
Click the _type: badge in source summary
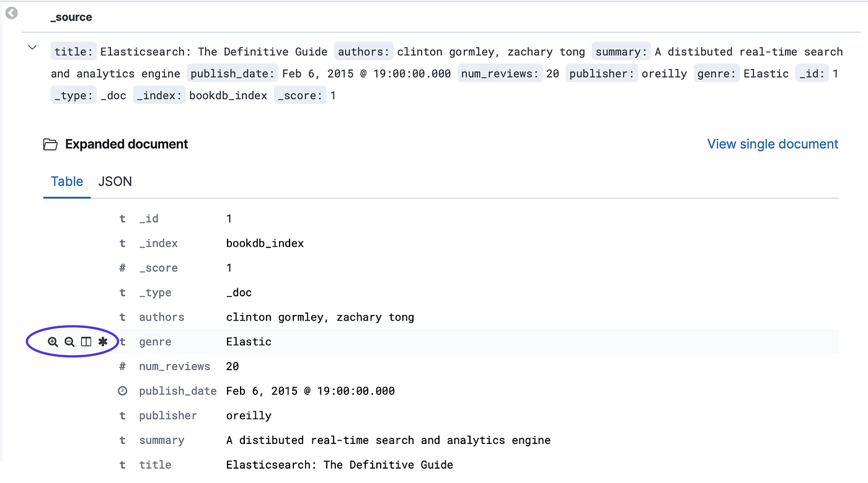pos(74,95)
